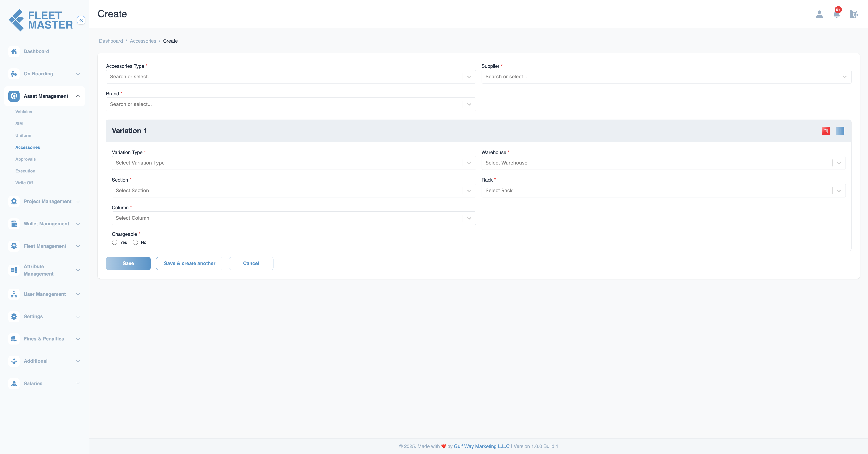Click the Fleet Master logo
Screen dimensions: 868x454
tap(41, 20)
